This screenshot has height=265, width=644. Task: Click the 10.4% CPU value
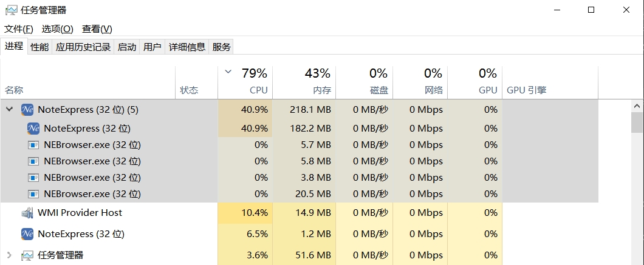tap(254, 212)
